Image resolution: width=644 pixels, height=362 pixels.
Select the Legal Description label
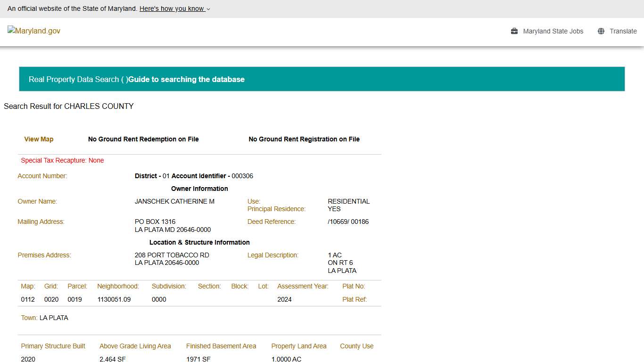[x=272, y=255]
